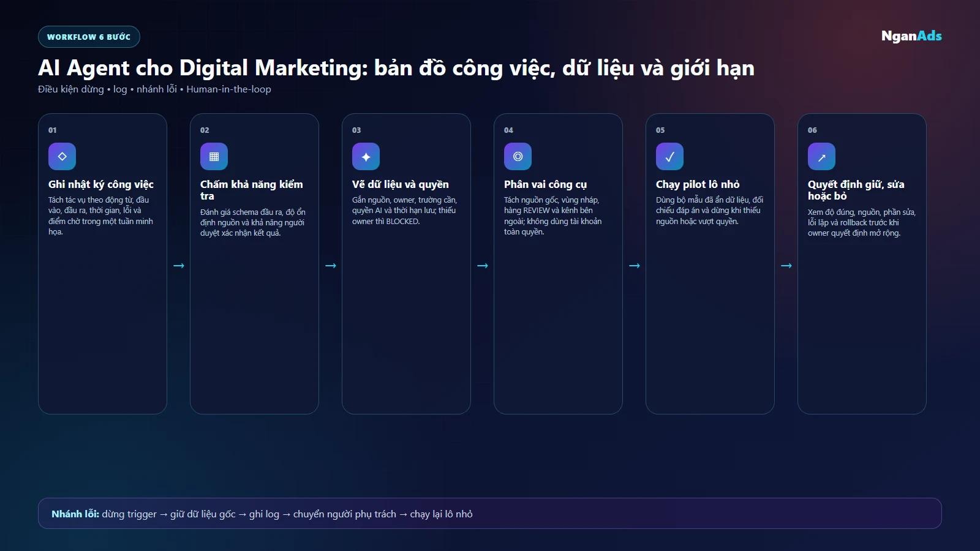Click the step number 04 label

[x=508, y=130]
